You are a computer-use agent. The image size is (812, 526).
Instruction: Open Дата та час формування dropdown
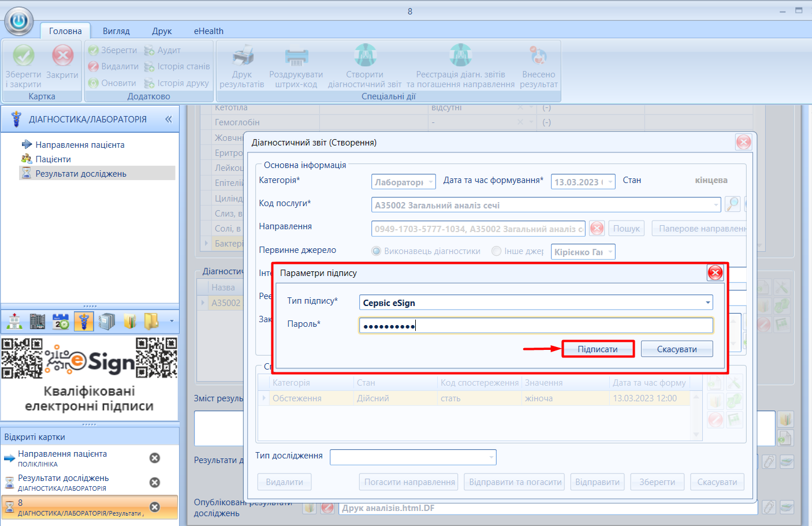coord(610,182)
